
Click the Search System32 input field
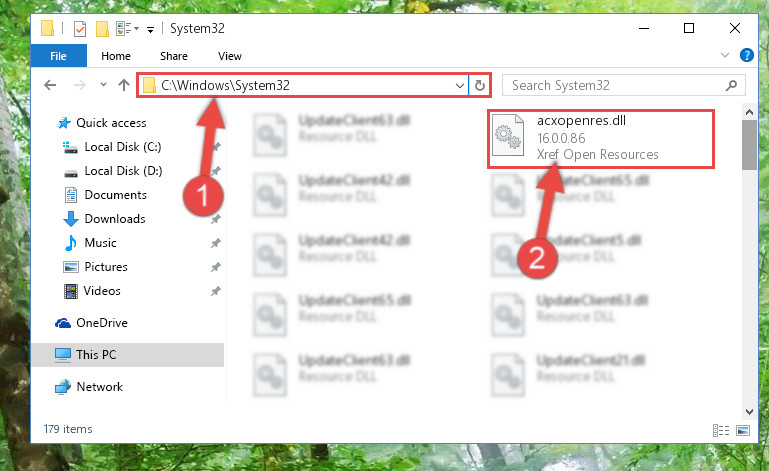click(x=613, y=85)
